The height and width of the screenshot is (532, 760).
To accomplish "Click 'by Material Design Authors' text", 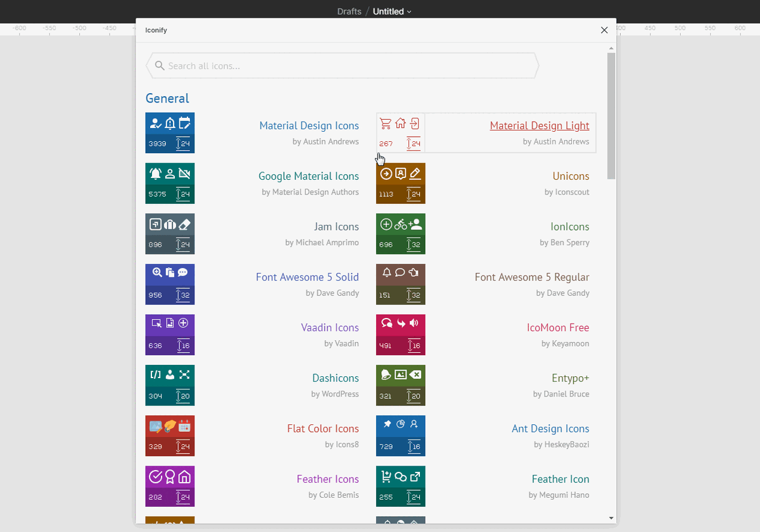I will pos(310,192).
